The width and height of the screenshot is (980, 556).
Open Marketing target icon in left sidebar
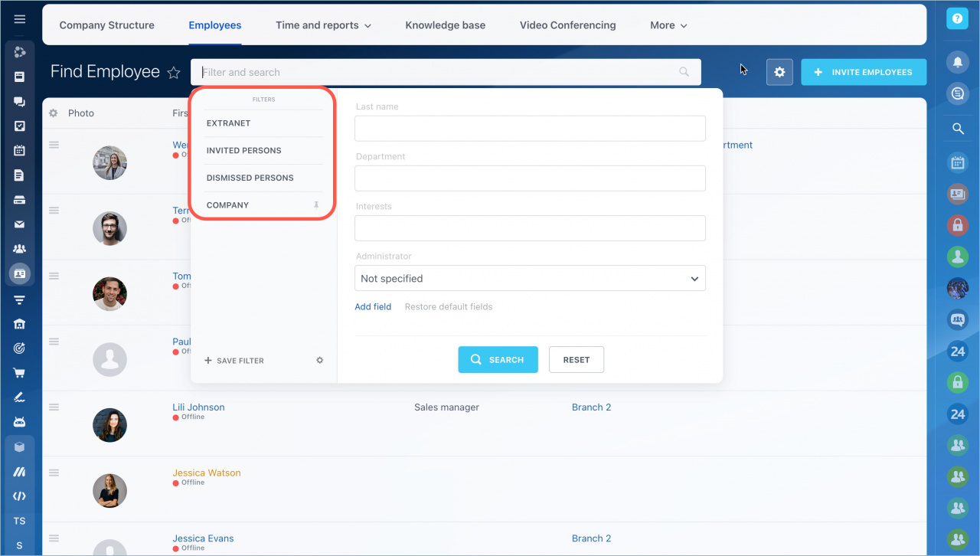click(19, 348)
